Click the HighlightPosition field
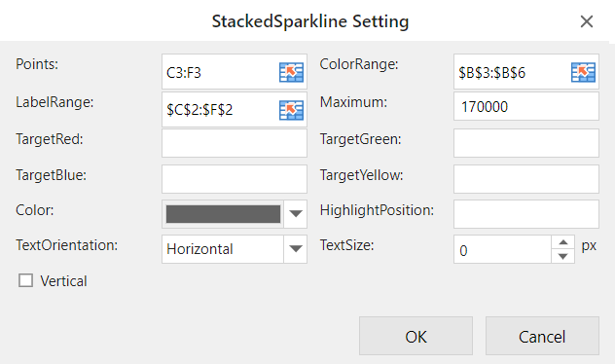This screenshot has height=364, width=615. [526, 214]
